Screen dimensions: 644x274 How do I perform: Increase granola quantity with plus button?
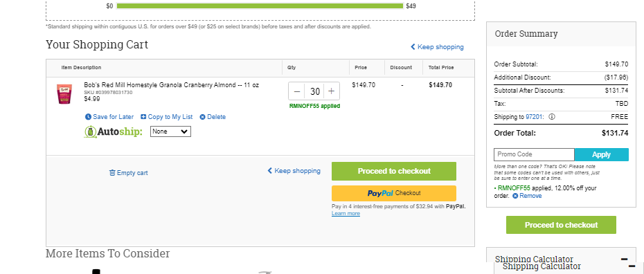332,91
